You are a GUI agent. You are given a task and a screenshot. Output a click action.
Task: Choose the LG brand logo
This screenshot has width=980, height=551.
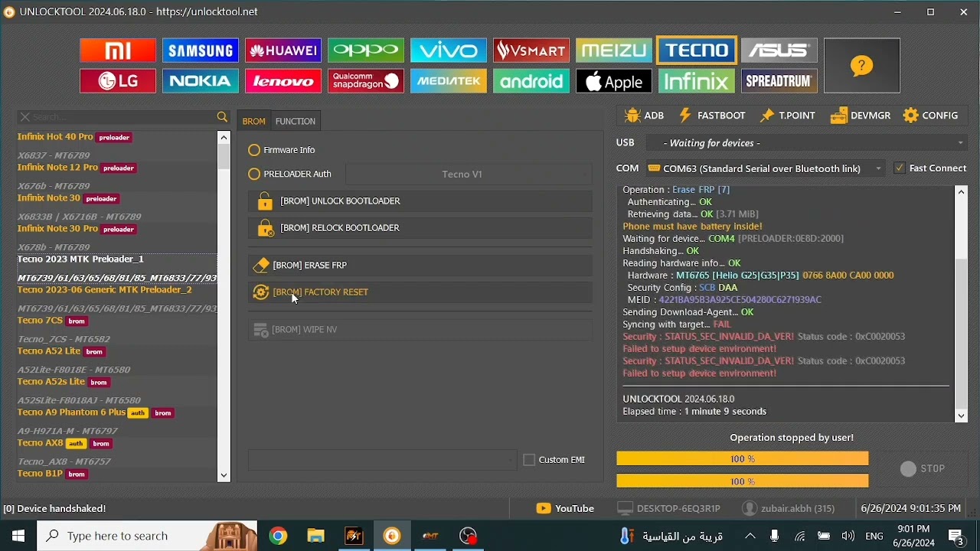pyautogui.click(x=118, y=81)
